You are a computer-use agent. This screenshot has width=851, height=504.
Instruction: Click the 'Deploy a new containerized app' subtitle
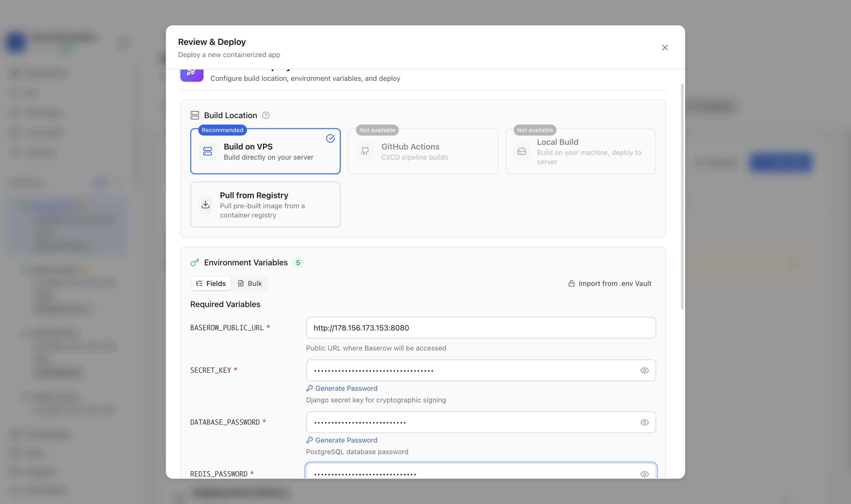point(229,55)
